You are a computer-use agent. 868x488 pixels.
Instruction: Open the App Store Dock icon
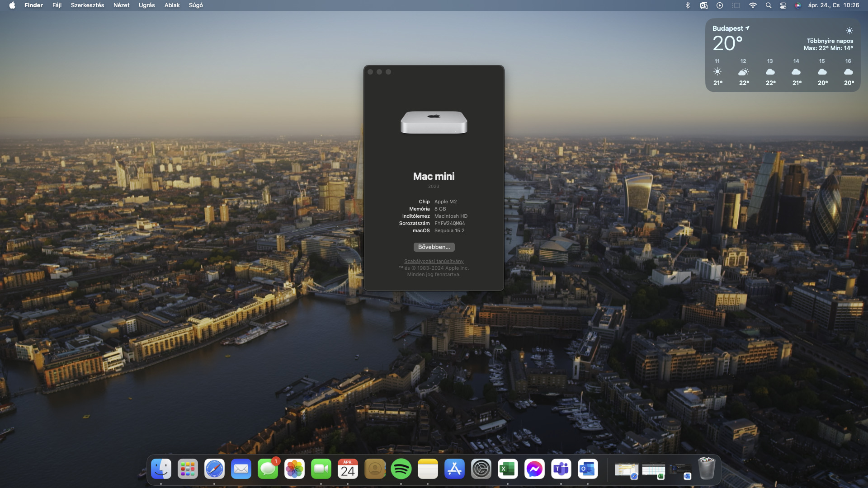[x=454, y=469]
